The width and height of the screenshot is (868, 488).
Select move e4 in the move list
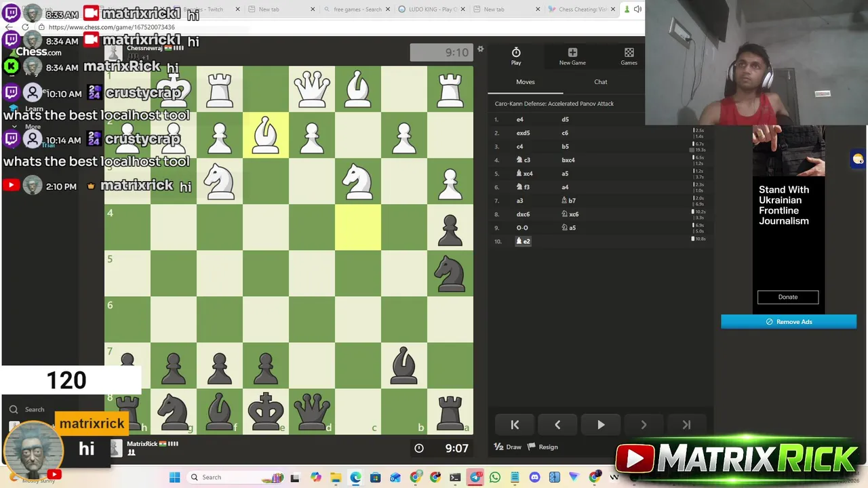pyautogui.click(x=520, y=119)
